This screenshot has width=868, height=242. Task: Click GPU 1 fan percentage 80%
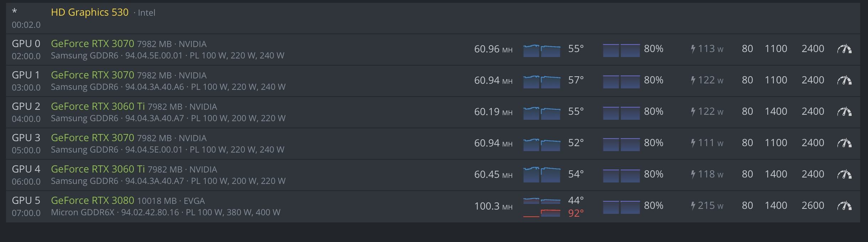pos(653,80)
